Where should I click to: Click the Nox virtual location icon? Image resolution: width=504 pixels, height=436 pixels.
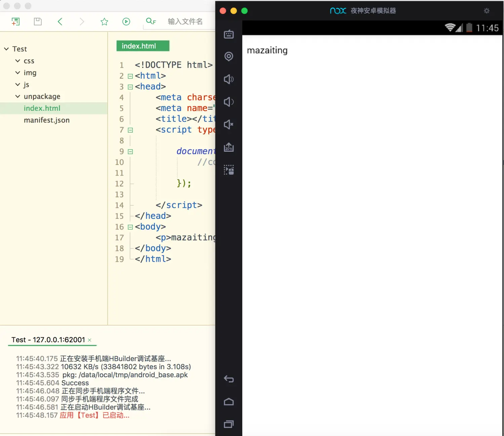(229, 56)
